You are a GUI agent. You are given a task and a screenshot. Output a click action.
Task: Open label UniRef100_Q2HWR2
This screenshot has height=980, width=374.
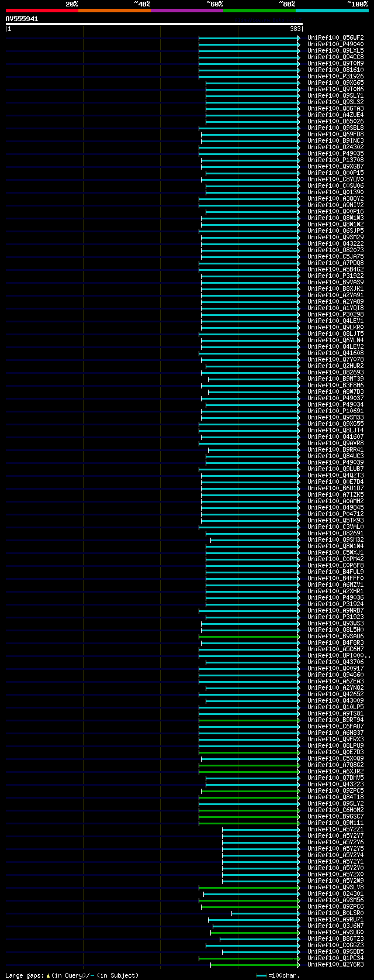[x=335, y=366]
